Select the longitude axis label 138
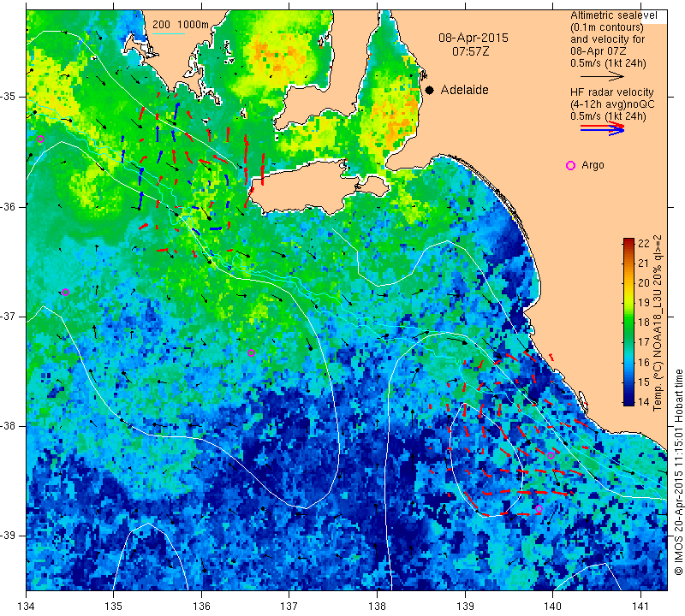The width and height of the screenshot is (685, 616). pos(377,607)
